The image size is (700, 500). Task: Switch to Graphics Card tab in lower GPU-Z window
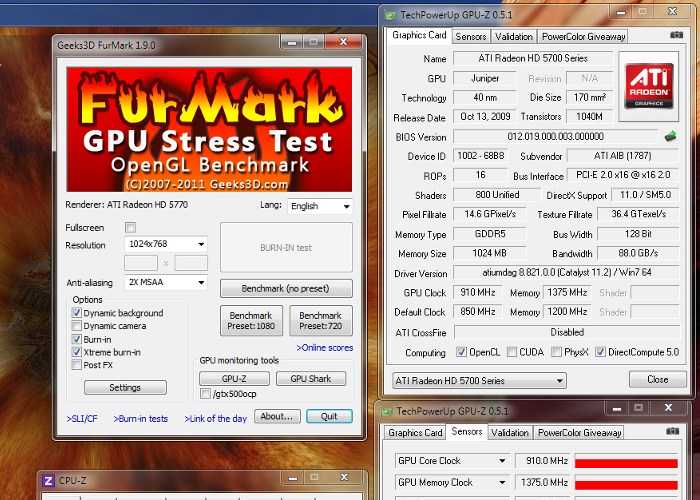pyautogui.click(x=415, y=433)
